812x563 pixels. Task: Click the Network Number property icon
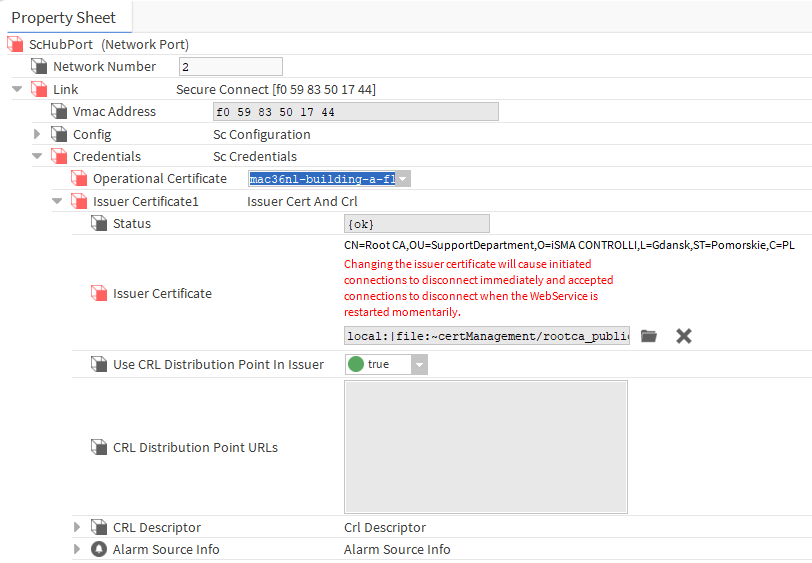click(x=39, y=66)
